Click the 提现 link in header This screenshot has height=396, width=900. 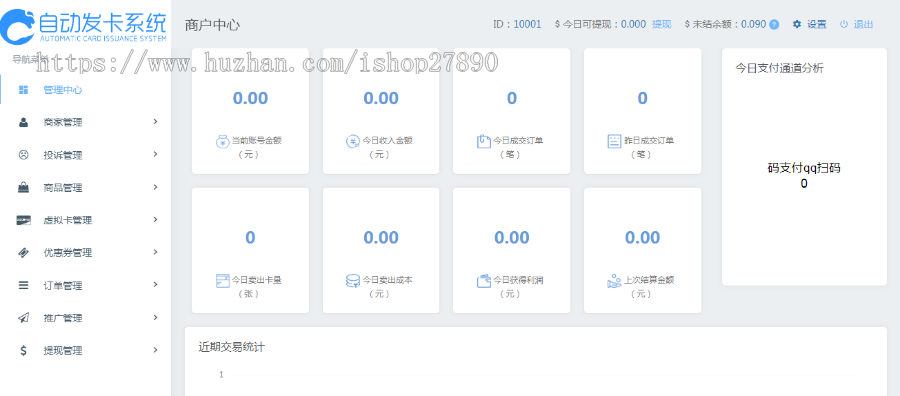click(x=661, y=24)
